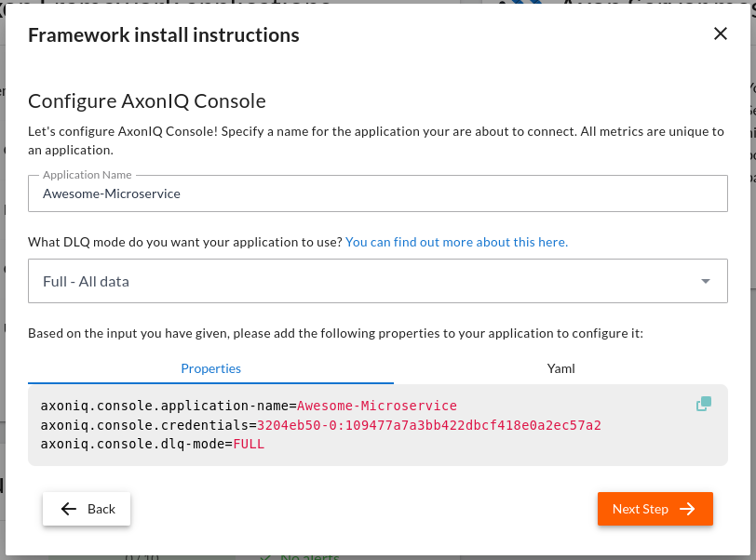The image size is (756, 560).
Task: Click the "Configure AxonIQ Console" heading
Action: tap(149, 101)
